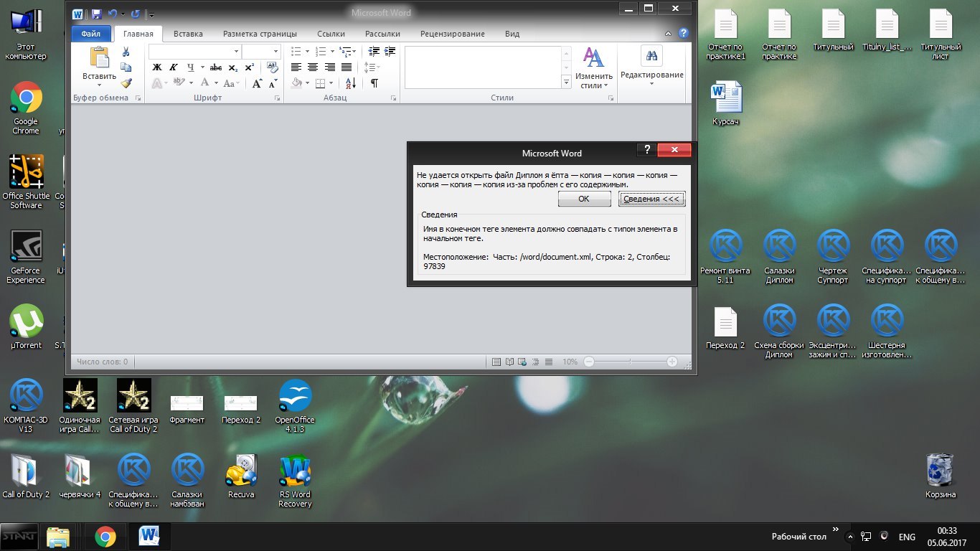The width and height of the screenshot is (980, 551).
Task: Toggle italic К formatting
Action: pyautogui.click(x=174, y=67)
